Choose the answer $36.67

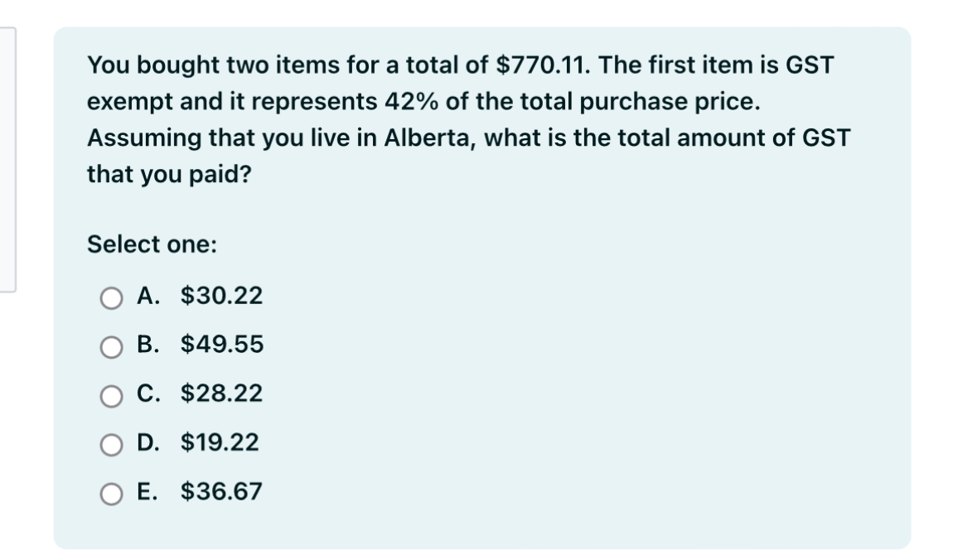[x=220, y=491]
